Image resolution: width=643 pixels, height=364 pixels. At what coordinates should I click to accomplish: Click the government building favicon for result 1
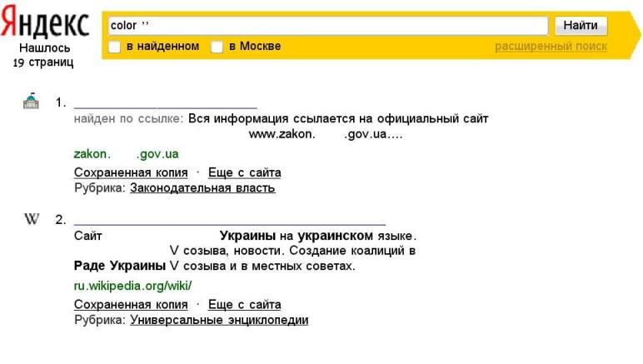31,101
